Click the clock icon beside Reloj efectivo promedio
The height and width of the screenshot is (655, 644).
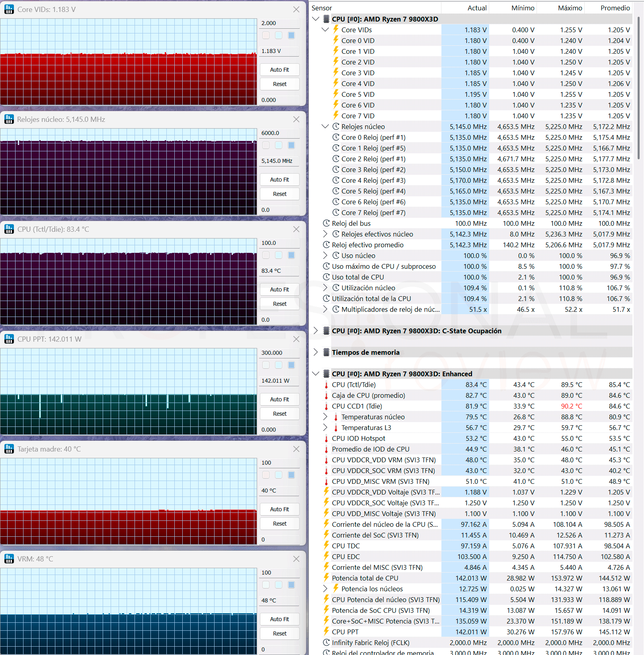(x=326, y=244)
